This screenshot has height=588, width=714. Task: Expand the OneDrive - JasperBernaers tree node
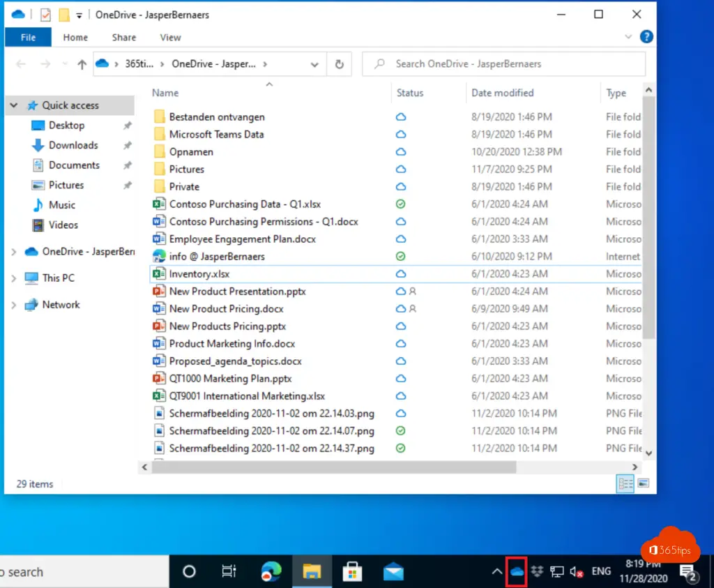point(13,252)
